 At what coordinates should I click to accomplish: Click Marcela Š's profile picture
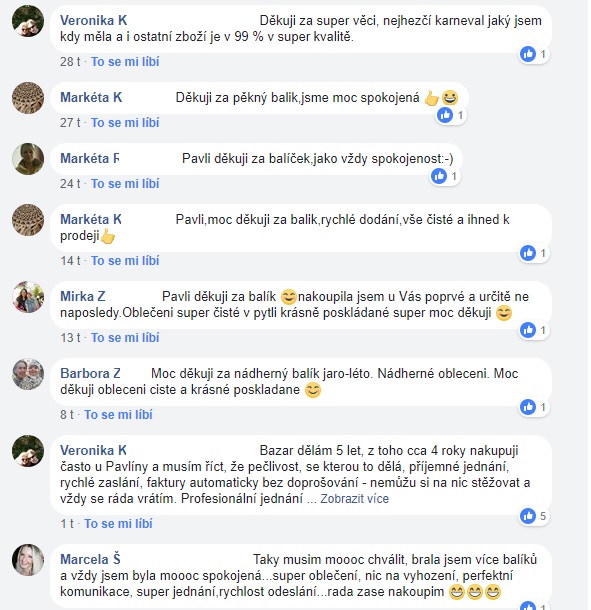point(28,560)
